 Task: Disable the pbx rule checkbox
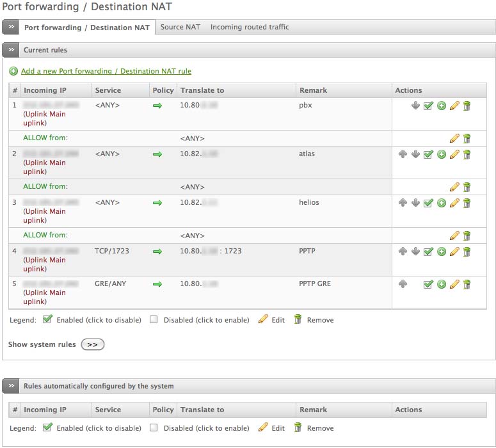tap(428, 106)
